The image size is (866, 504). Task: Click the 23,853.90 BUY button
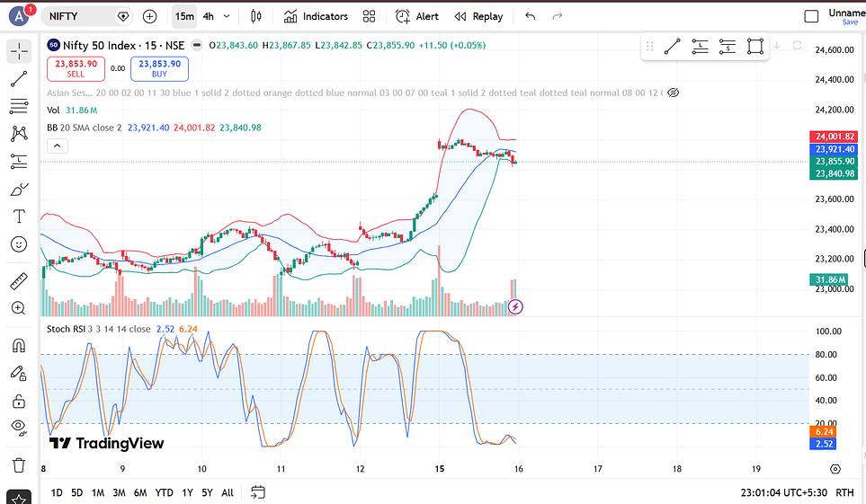coord(159,69)
